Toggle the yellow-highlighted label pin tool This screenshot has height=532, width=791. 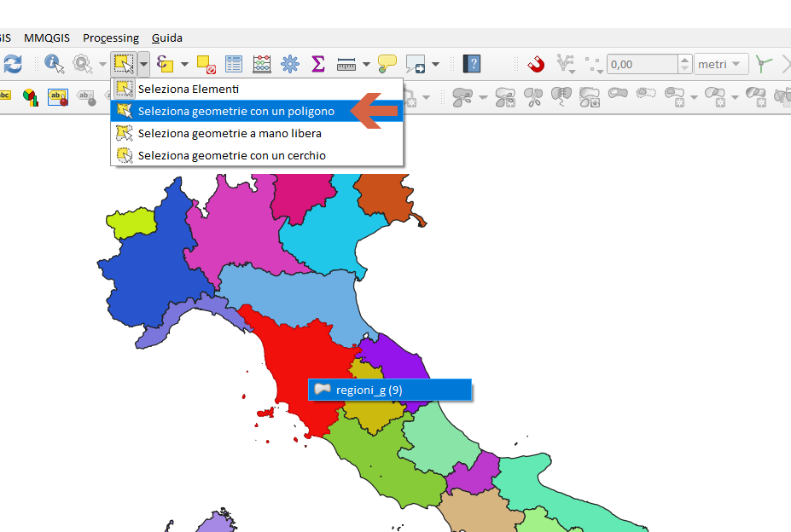(58, 97)
